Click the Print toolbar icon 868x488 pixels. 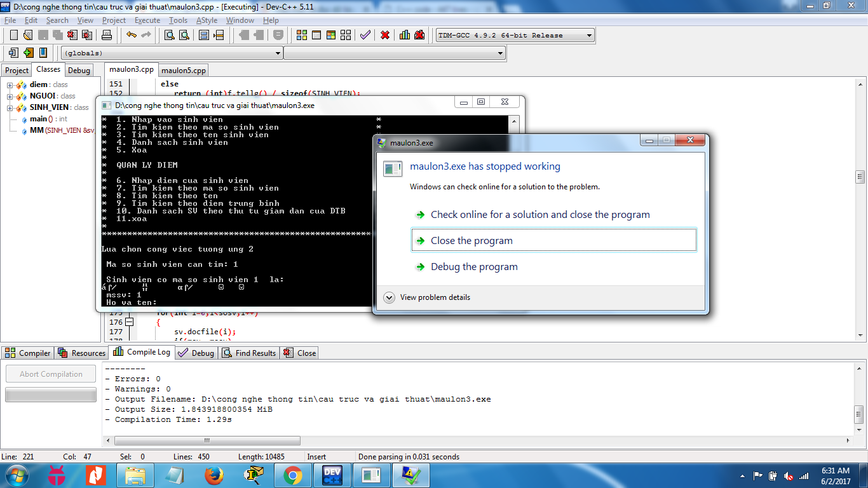107,35
